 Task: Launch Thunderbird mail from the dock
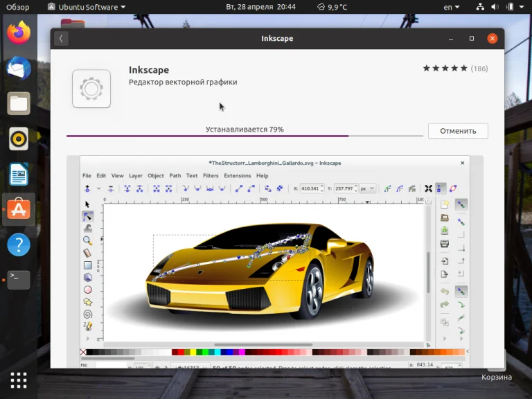19,68
